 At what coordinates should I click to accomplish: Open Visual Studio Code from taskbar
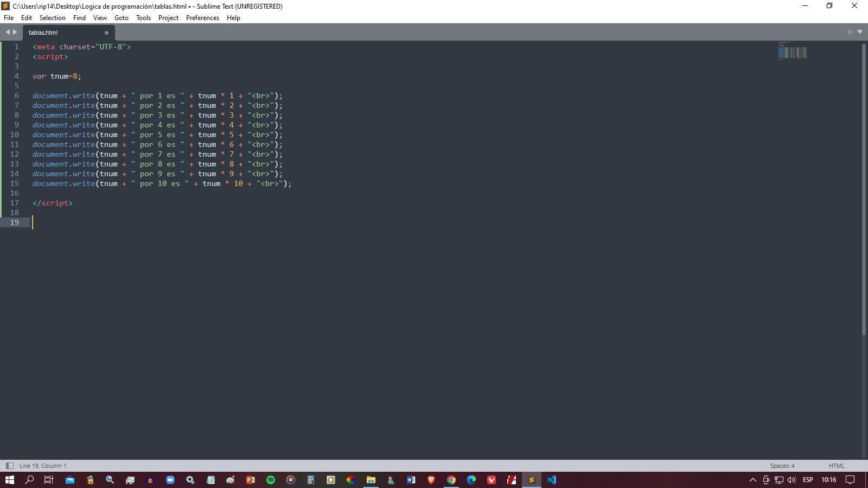pos(552,480)
